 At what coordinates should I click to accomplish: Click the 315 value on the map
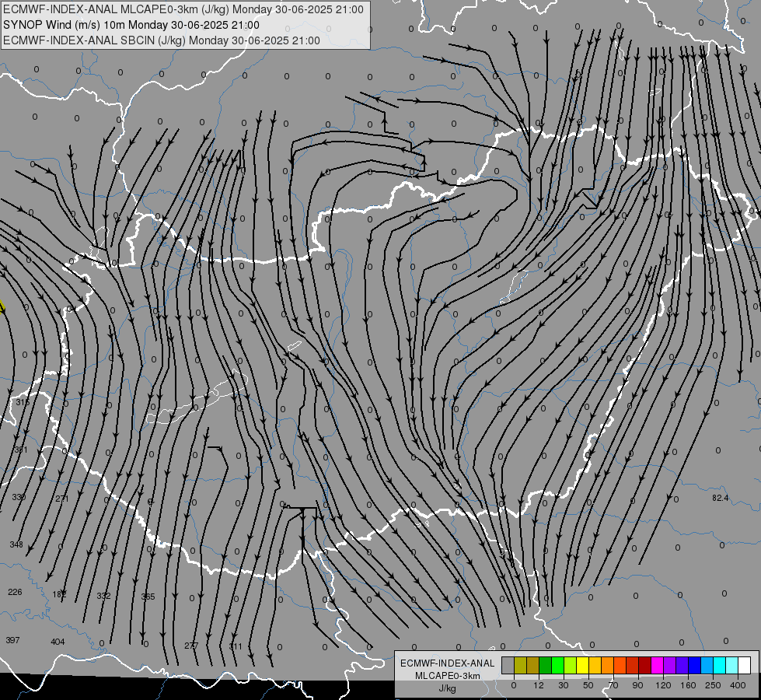23,402
